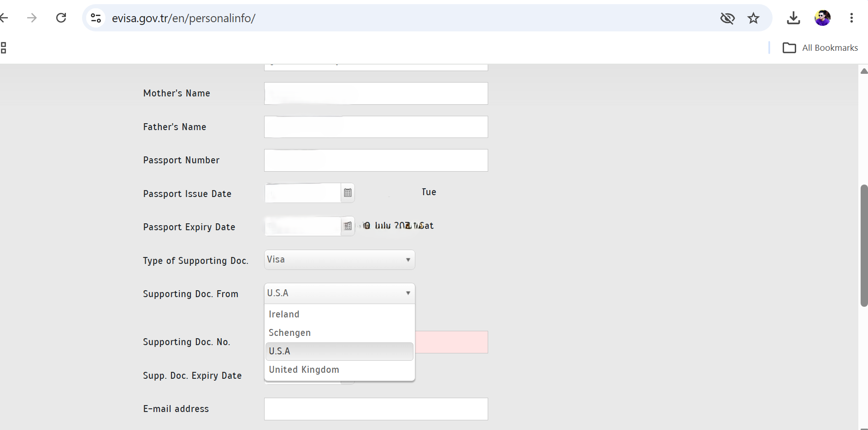Open the All Bookmarks folder
Viewport: 868px width, 430px height.
pyautogui.click(x=821, y=48)
